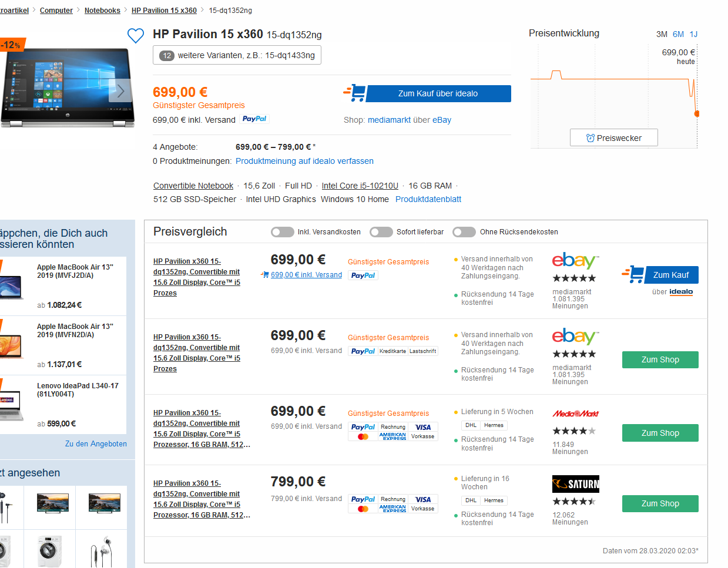Turn on Ohne Rücksendekosten toggle
This screenshot has width=728, height=568.
point(464,232)
